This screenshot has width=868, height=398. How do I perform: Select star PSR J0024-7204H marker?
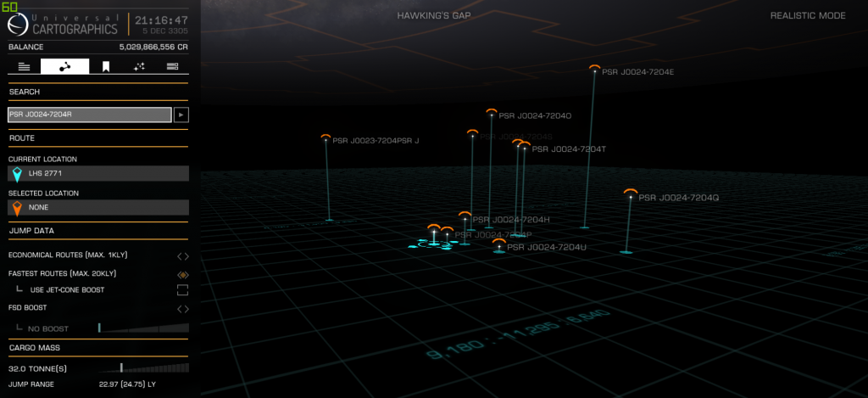pyautogui.click(x=465, y=216)
